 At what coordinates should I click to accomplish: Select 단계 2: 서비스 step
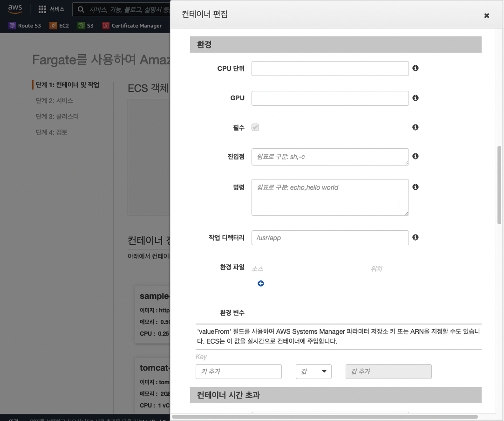pos(54,101)
